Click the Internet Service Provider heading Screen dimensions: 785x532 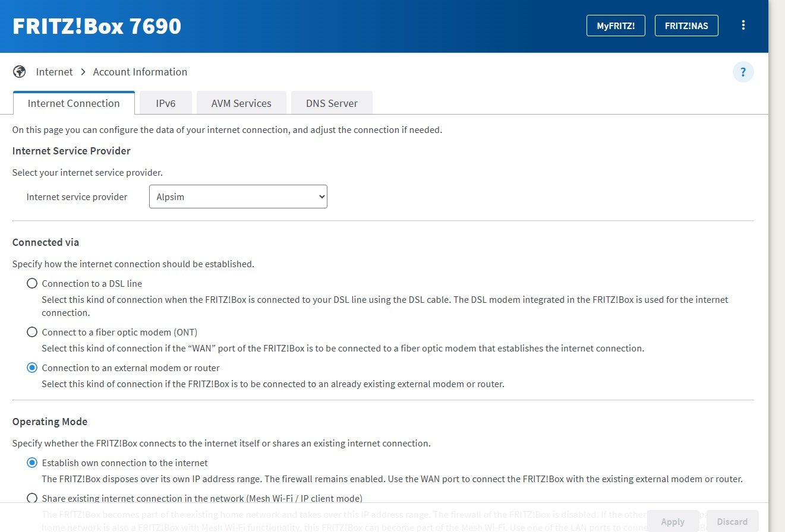71,151
